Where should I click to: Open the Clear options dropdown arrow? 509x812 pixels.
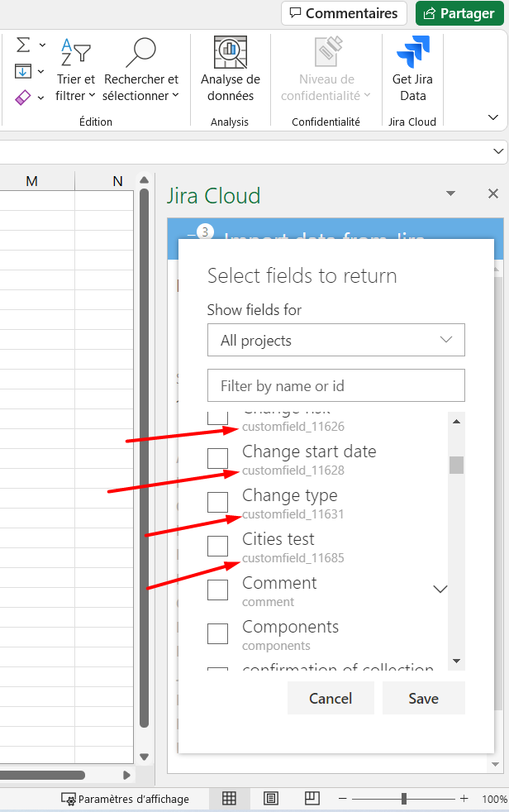(x=40, y=98)
